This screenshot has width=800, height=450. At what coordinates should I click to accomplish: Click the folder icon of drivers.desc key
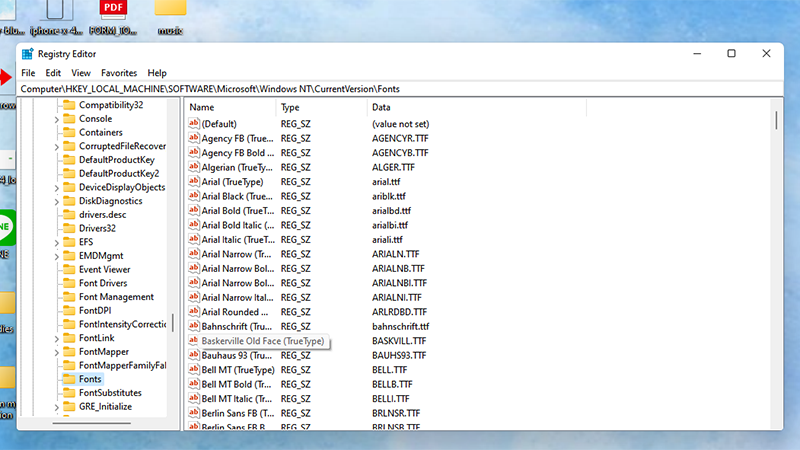[x=69, y=215]
